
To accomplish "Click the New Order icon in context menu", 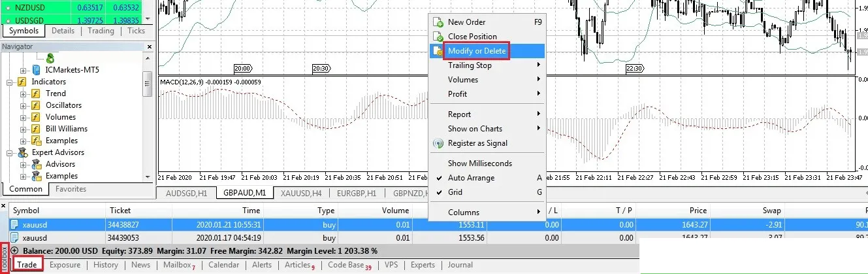I will point(438,22).
